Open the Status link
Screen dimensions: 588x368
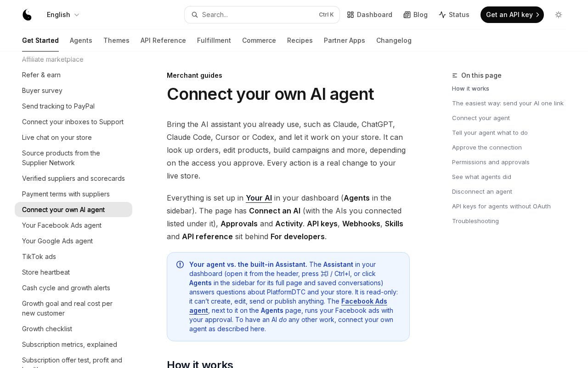454,15
